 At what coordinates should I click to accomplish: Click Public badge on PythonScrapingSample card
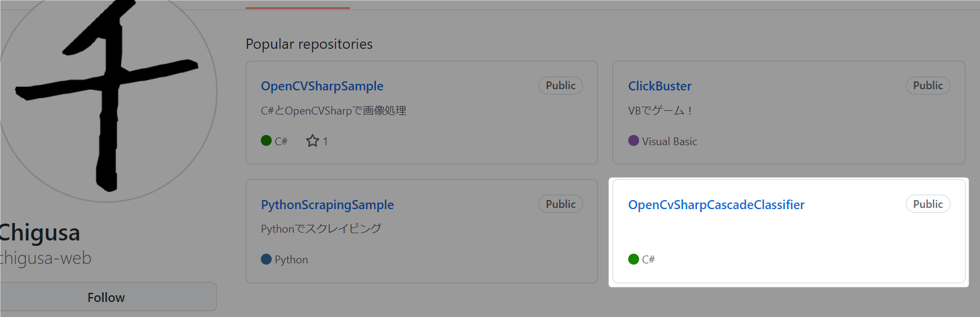[x=560, y=204]
